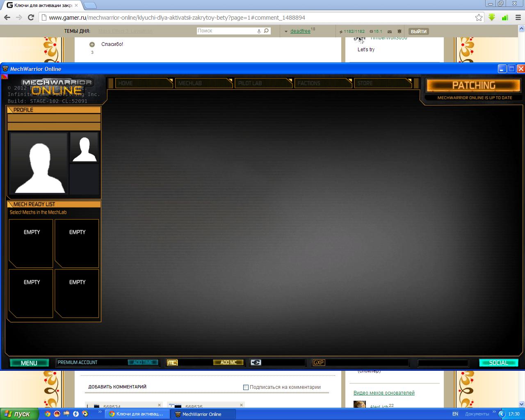The width and height of the screenshot is (525, 420).
Task: Select the top-right EMPTY mech slot
Action: 77,243
